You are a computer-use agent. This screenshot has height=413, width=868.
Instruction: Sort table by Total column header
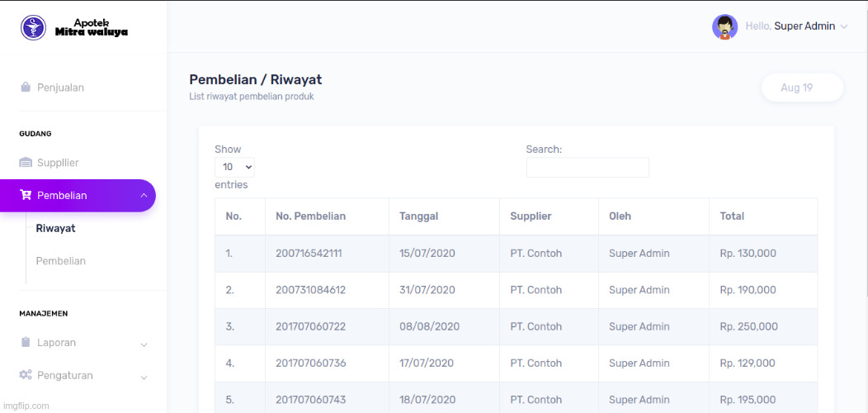732,216
